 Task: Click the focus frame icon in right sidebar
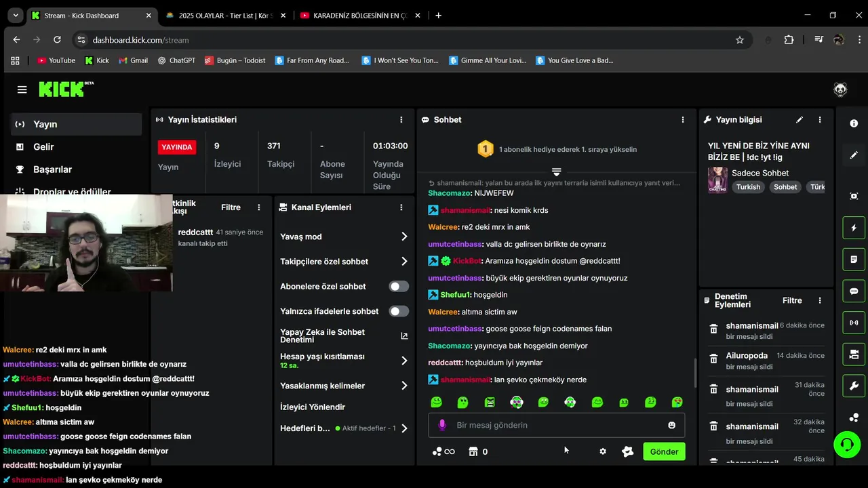[854, 196]
